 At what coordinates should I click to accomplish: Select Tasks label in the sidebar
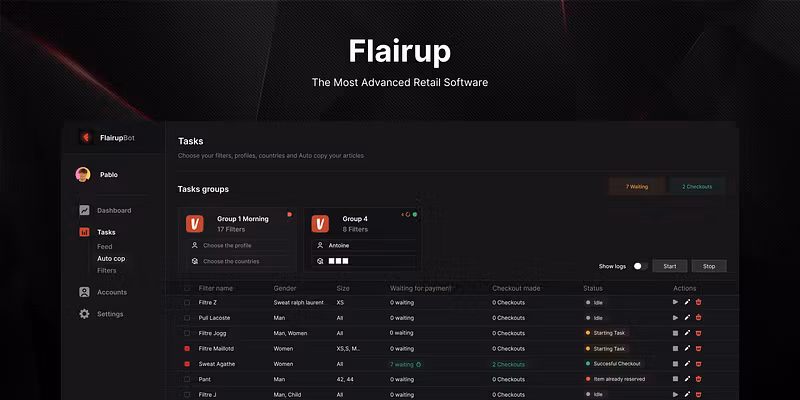tap(106, 232)
